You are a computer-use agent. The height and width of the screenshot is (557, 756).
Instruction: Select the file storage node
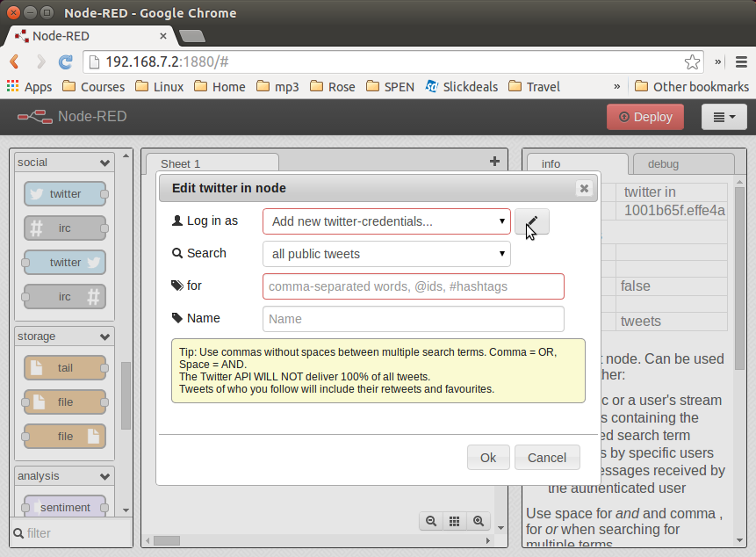pyautogui.click(x=63, y=401)
